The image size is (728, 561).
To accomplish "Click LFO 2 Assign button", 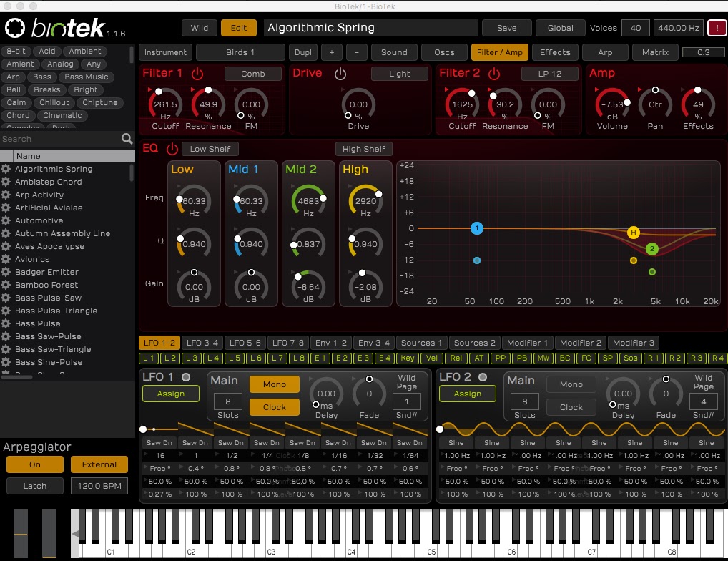I will [467, 394].
